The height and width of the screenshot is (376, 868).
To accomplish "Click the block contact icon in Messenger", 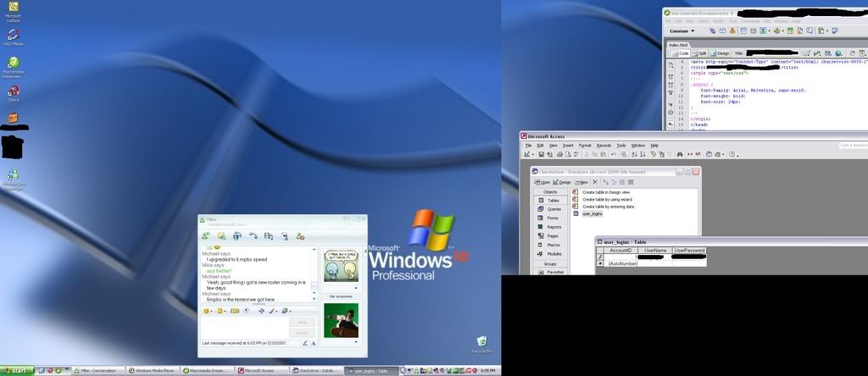I will coord(300,236).
